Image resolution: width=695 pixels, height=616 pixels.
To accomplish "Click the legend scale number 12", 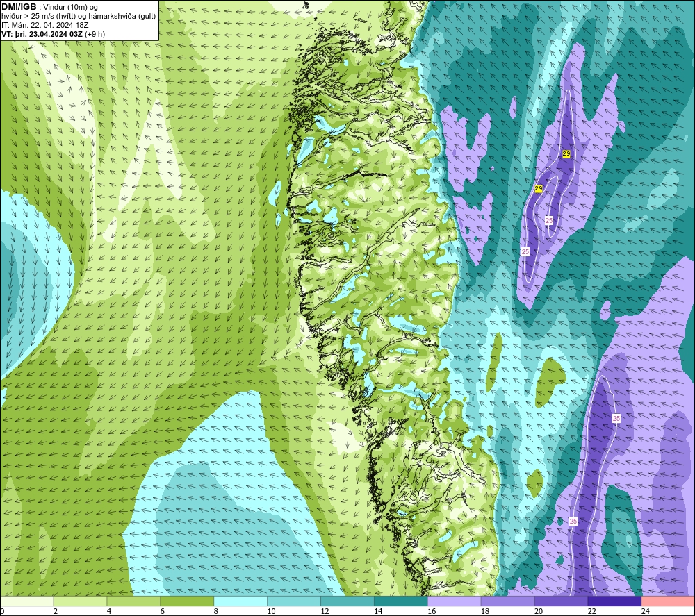I will (325, 611).
